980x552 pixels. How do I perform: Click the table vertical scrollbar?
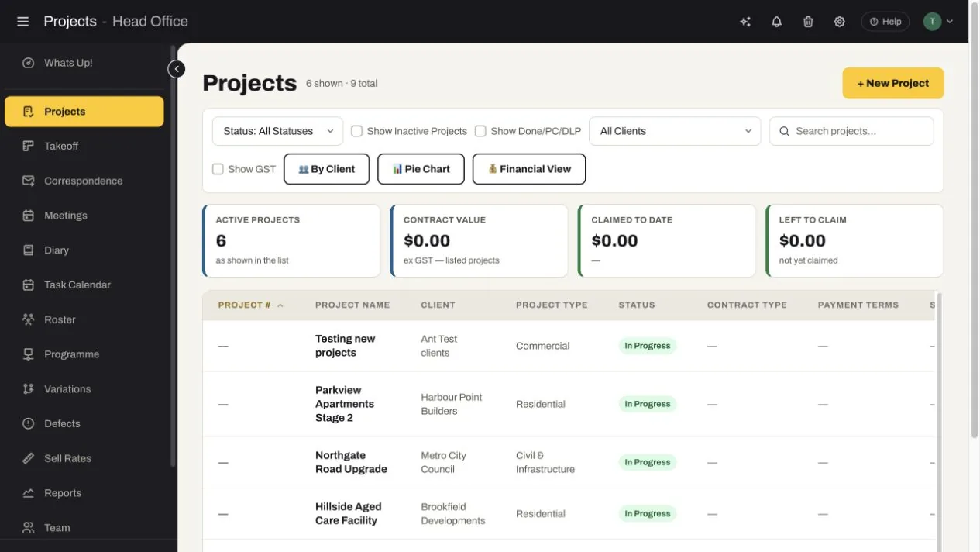[x=940, y=422]
